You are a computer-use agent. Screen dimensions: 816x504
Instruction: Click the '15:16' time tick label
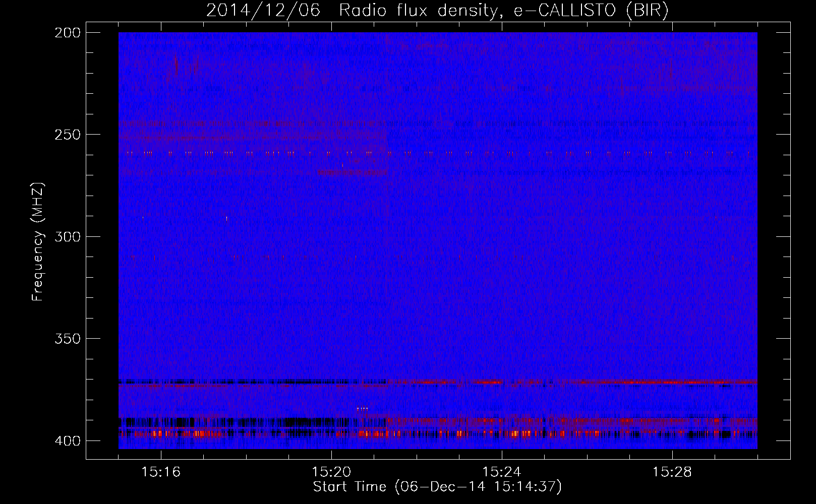[161, 472]
